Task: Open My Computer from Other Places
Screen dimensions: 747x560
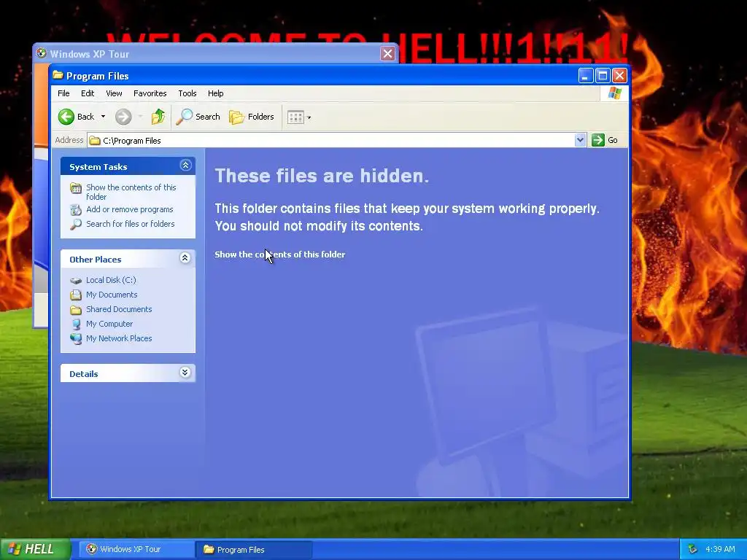Action: (109, 324)
